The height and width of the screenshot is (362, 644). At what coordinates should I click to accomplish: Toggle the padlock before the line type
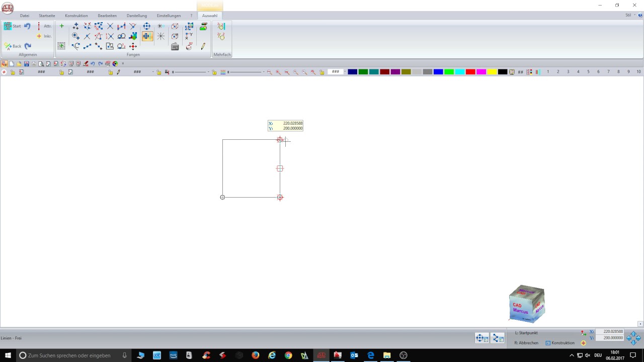pyautogui.click(x=158, y=72)
